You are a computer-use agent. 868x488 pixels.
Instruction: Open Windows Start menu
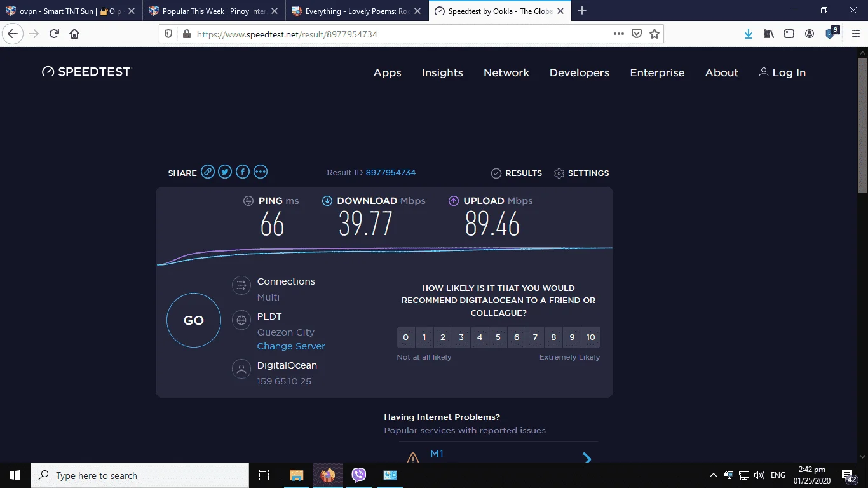tap(15, 475)
